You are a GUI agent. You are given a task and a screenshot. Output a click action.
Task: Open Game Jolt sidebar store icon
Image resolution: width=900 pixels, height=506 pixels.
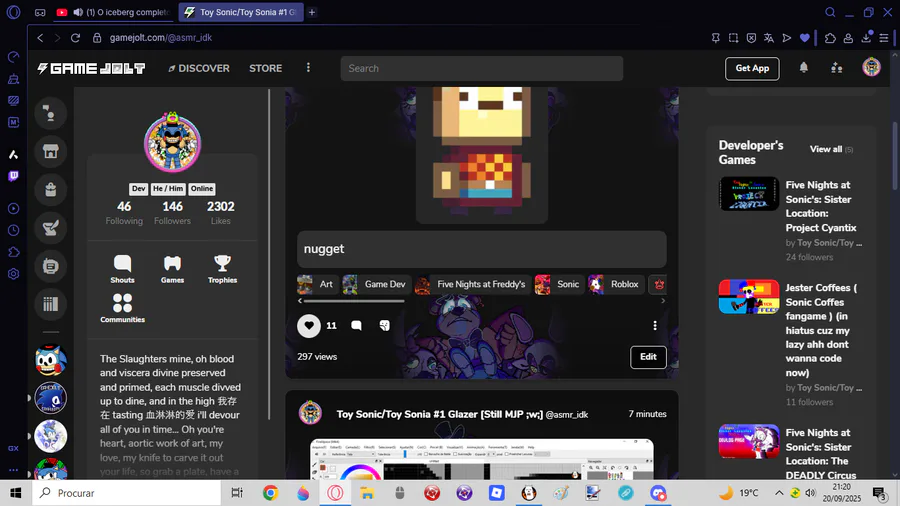click(x=51, y=151)
